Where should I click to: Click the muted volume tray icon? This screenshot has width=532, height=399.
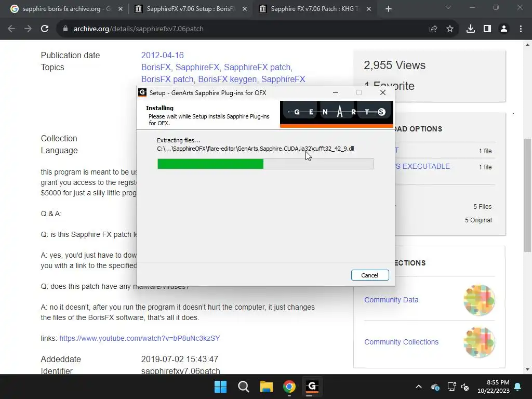pos(465,387)
